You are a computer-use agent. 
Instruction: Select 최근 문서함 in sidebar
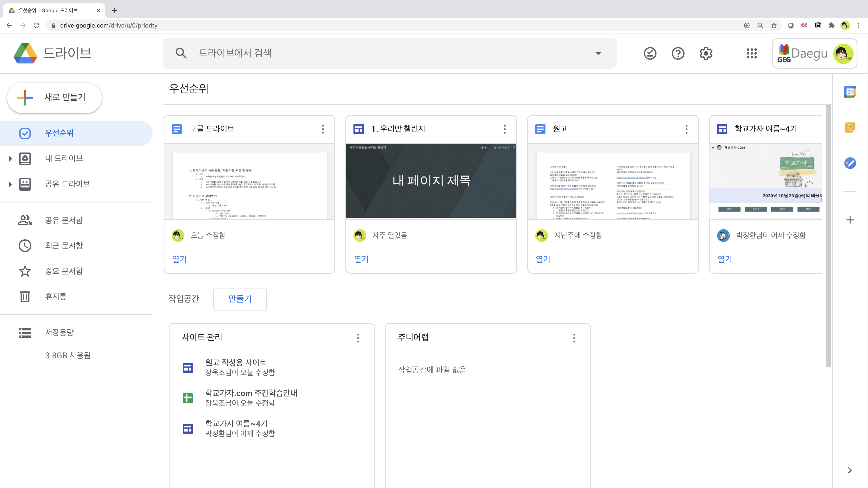(x=64, y=245)
